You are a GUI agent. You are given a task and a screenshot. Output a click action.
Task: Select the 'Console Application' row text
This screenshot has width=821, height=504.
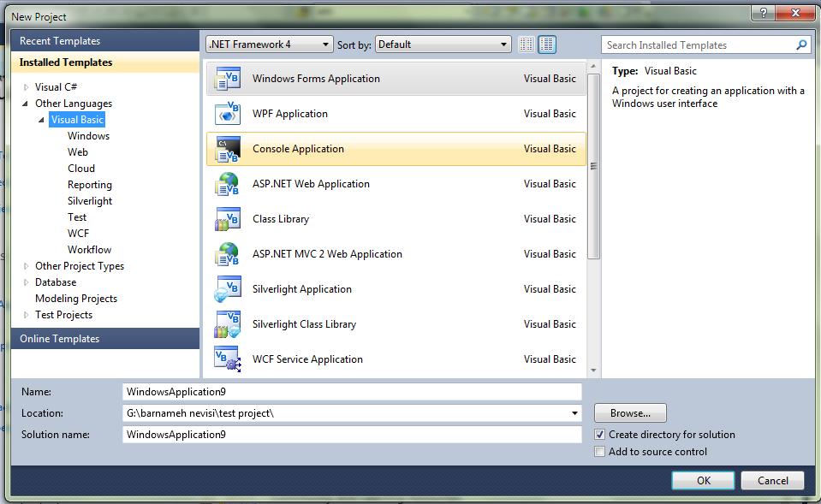pyautogui.click(x=298, y=149)
